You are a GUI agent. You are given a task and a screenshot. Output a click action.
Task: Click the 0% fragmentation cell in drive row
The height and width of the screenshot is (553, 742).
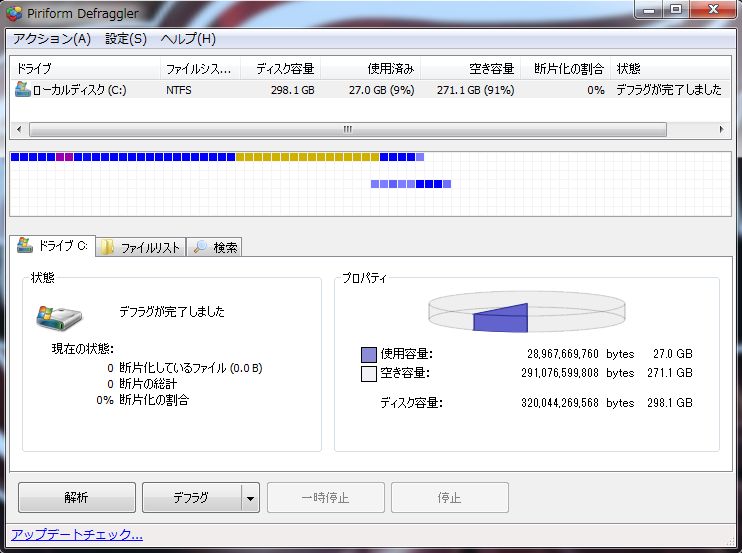click(x=596, y=90)
